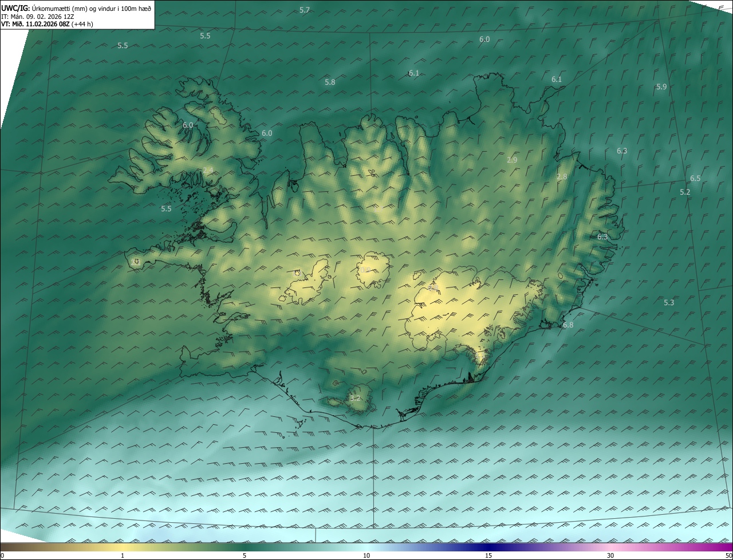Click the '50' tick on the color scale

(x=728, y=555)
